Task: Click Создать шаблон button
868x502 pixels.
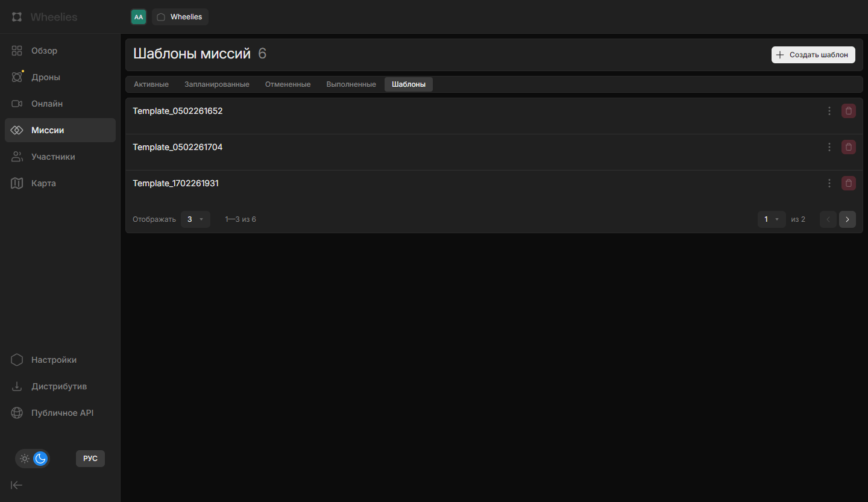Action: click(813, 55)
